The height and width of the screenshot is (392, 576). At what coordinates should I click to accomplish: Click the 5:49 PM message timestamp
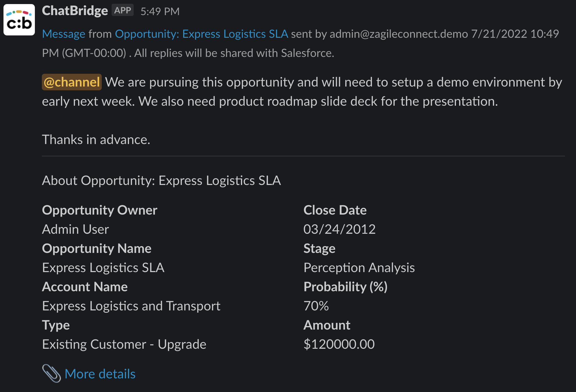(160, 12)
